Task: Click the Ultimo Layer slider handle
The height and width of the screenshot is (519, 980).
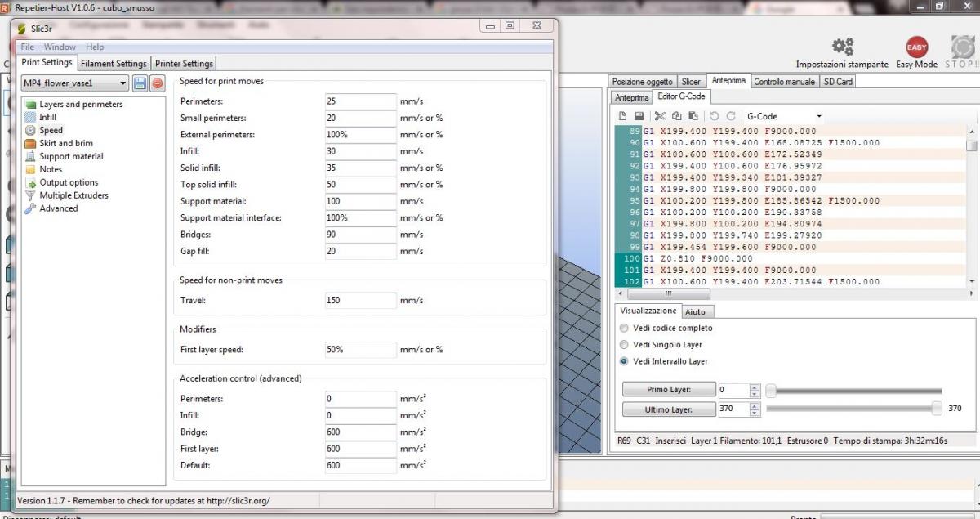Action: pos(937,409)
